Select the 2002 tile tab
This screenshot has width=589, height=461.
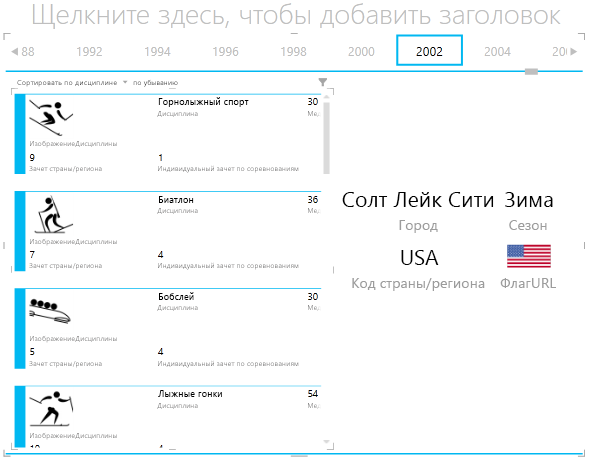[429, 51]
